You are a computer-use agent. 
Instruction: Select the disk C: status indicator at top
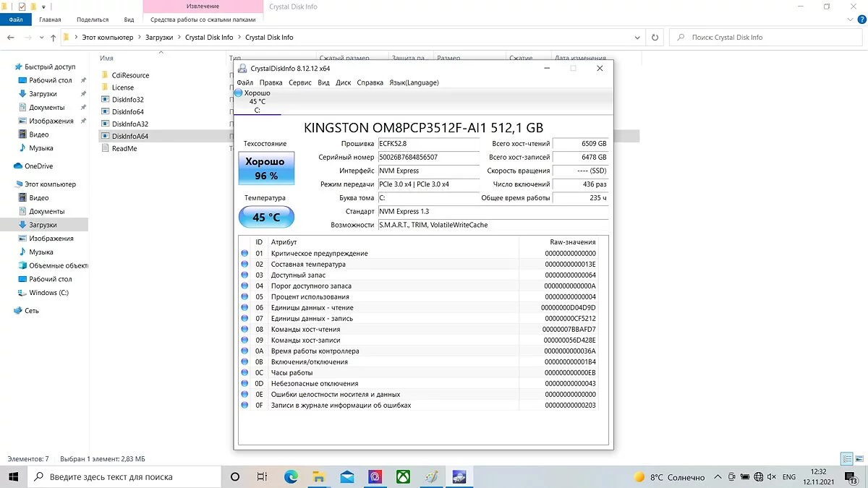(x=257, y=101)
